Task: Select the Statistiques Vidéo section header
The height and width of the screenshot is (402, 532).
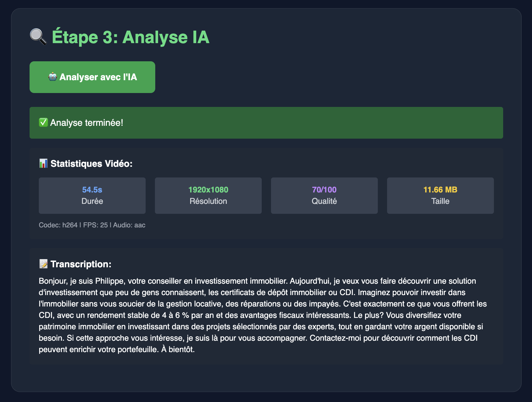Action: coord(91,164)
